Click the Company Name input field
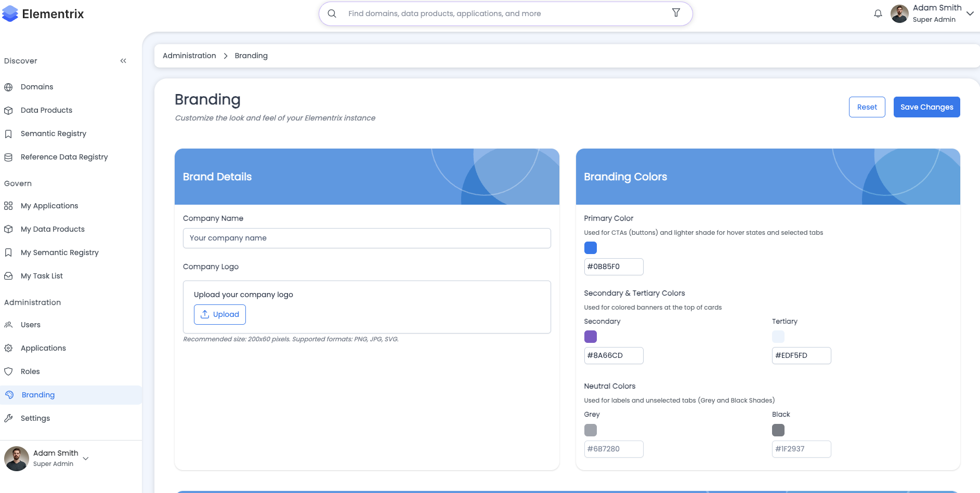This screenshot has height=493, width=980. (367, 238)
